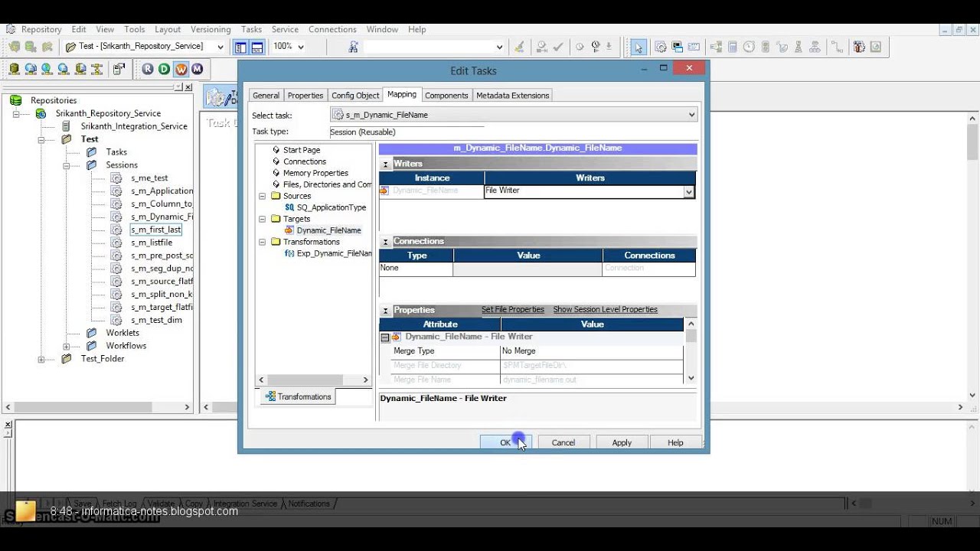Viewport: 980px width, 551px height.
Task: Click the Event Wait task icon
Action: click(782, 47)
